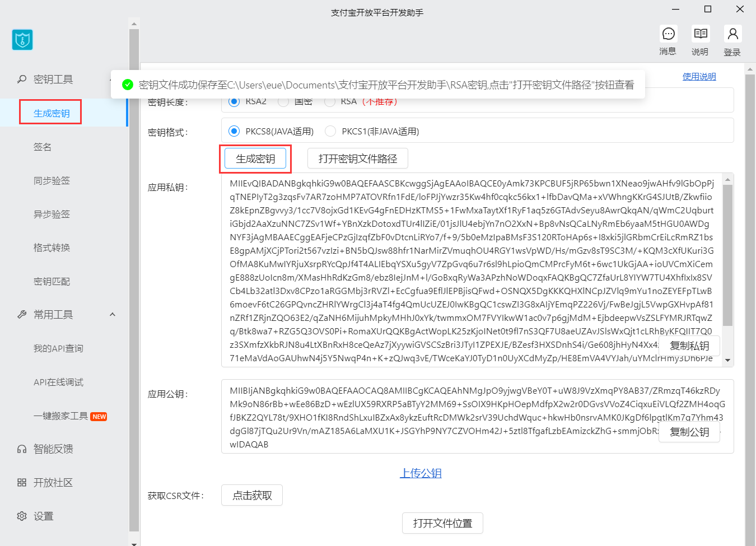Click the 复制公钥 button
The height and width of the screenshot is (546, 756).
point(689,432)
